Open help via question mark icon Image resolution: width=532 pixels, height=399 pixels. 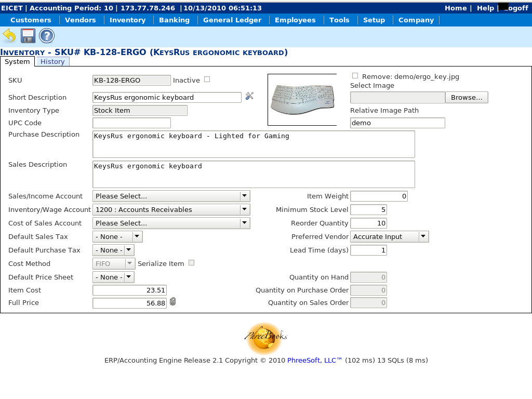tap(47, 36)
